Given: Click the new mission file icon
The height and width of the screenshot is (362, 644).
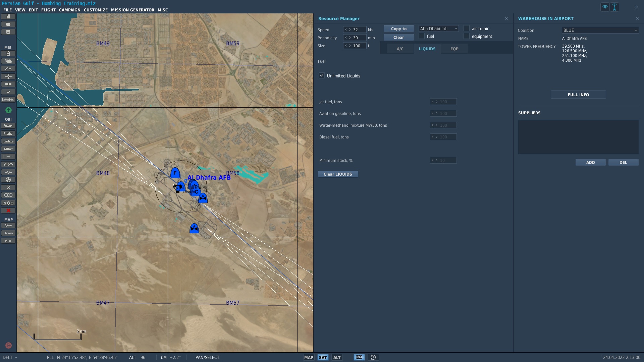Looking at the screenshot, I should pyautogui.click(x=8, y=16).
